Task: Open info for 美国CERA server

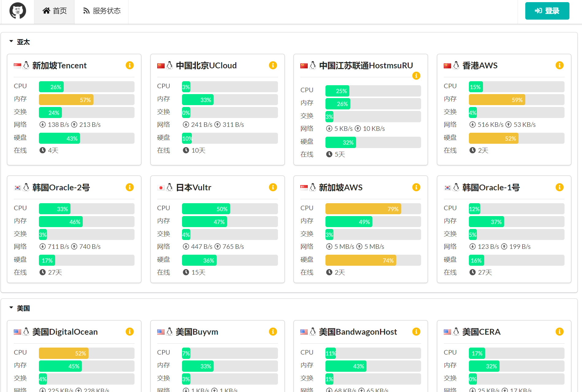Action: (x=560, y=332)
